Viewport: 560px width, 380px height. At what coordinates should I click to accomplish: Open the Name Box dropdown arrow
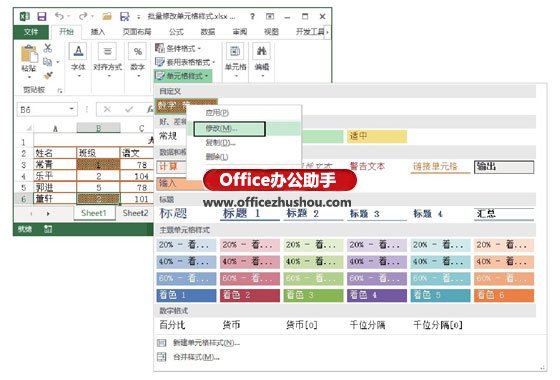[71, 109]
